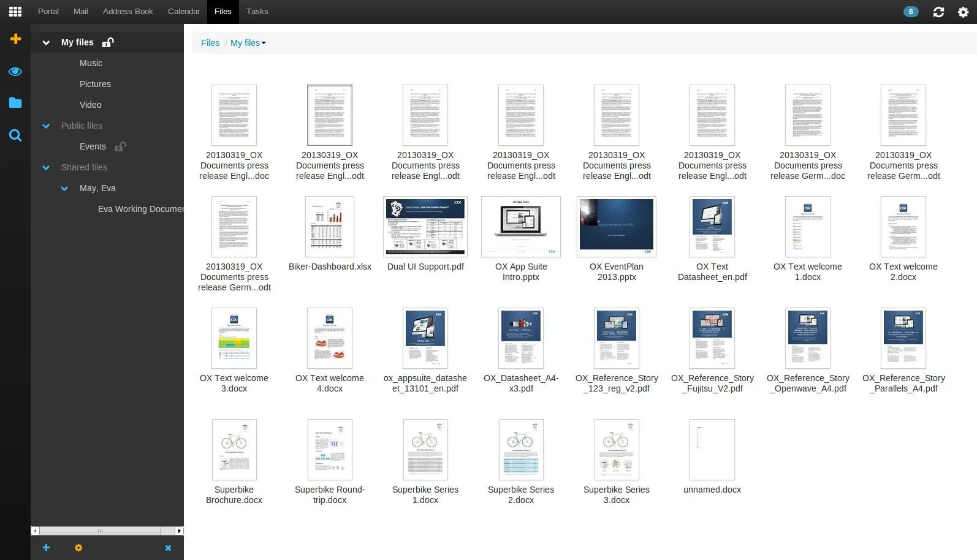Open the Address Book tab
Image resolution: width=977 pixels, height=560 pixels.
[x=128, y=12]
